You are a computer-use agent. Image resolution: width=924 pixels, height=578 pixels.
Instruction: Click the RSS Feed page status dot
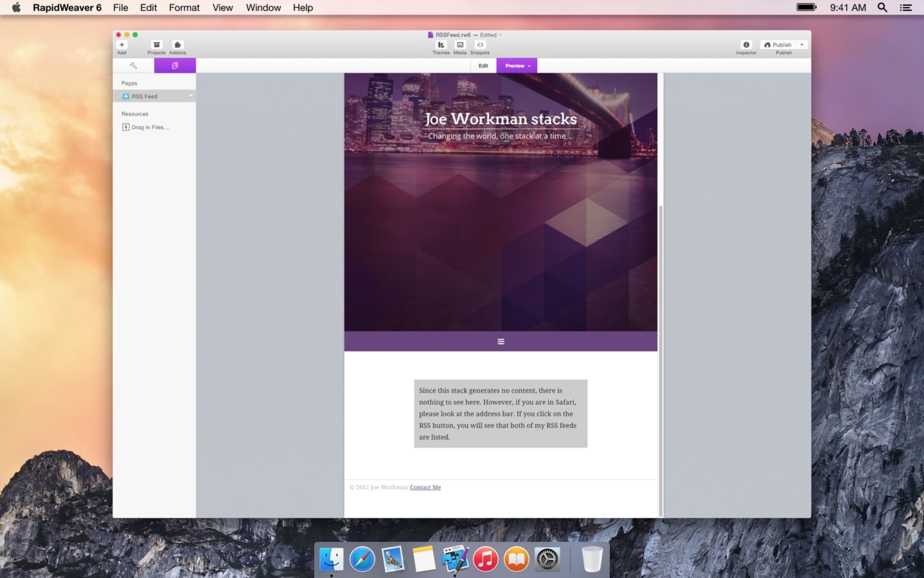(x=191, y=96)
